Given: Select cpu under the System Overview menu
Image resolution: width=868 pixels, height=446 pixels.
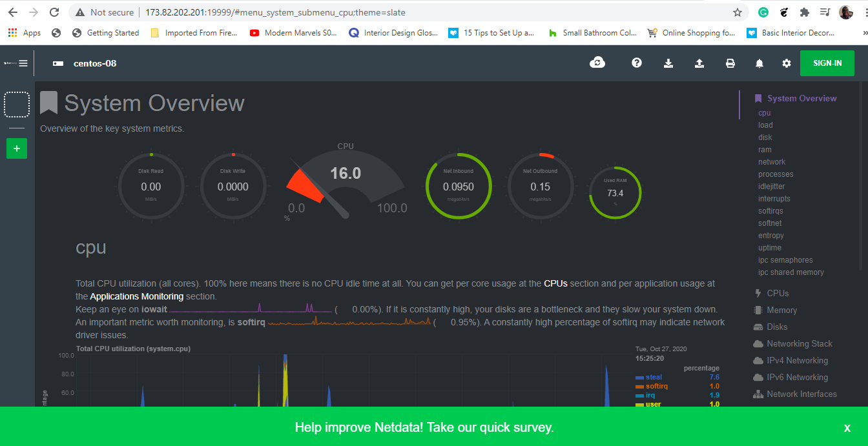Looking at the screenshot, I should click(x=764, y=112).
